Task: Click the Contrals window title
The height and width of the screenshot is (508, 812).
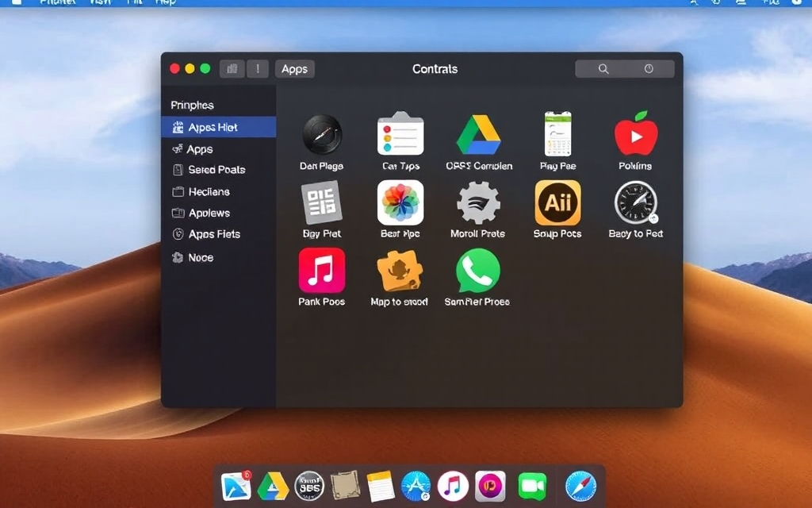Action: 435,69
